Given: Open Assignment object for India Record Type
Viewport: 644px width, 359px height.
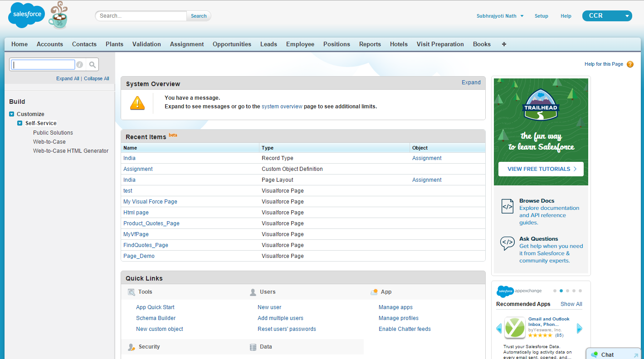Looking at the screenshot, I should [x=427, y=158].
